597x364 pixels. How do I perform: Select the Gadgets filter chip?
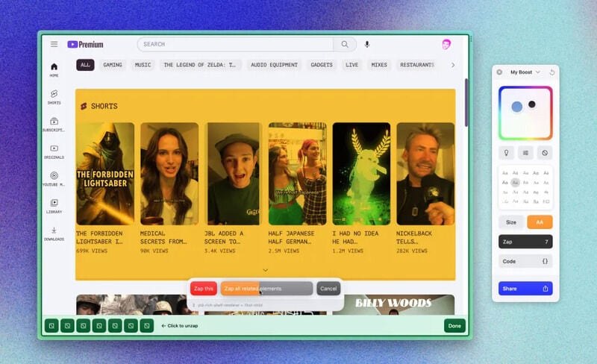(x=322, y=65)
